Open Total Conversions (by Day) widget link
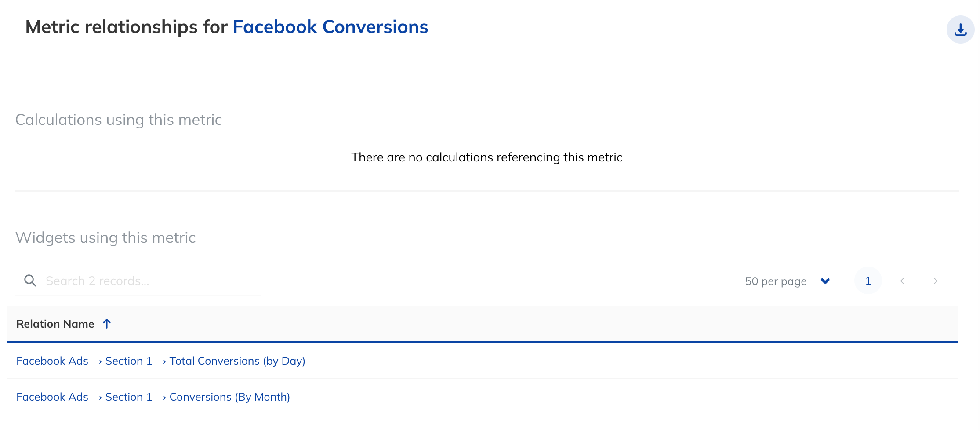This screenshot has width=980, height=431. click(237, 361)
